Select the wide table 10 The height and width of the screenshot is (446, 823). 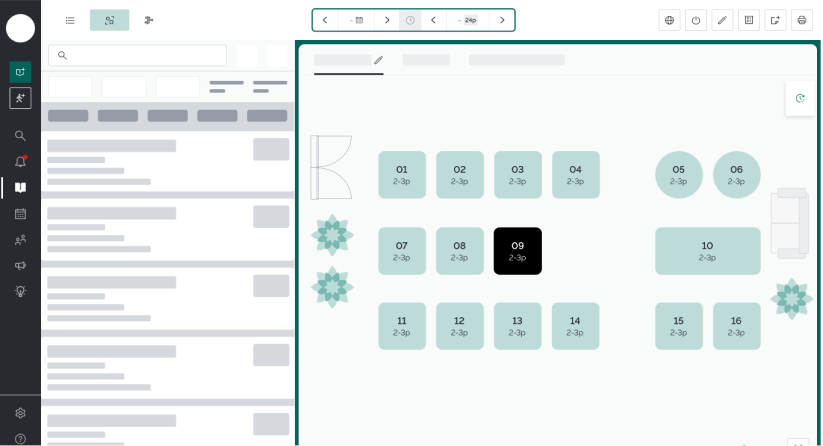coord(708,251)
